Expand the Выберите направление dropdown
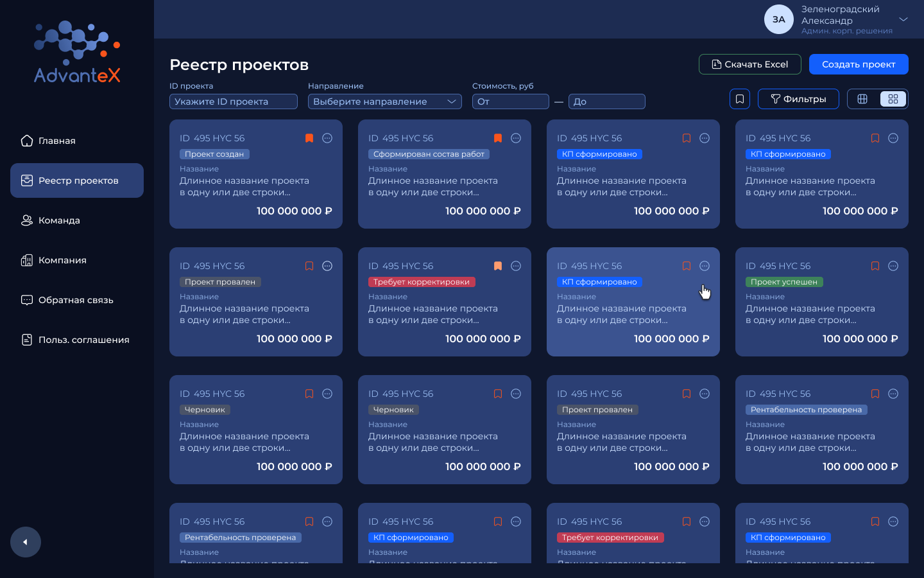Image resolution: width=924 pixels, height=578 pixels. coord(385,101)
